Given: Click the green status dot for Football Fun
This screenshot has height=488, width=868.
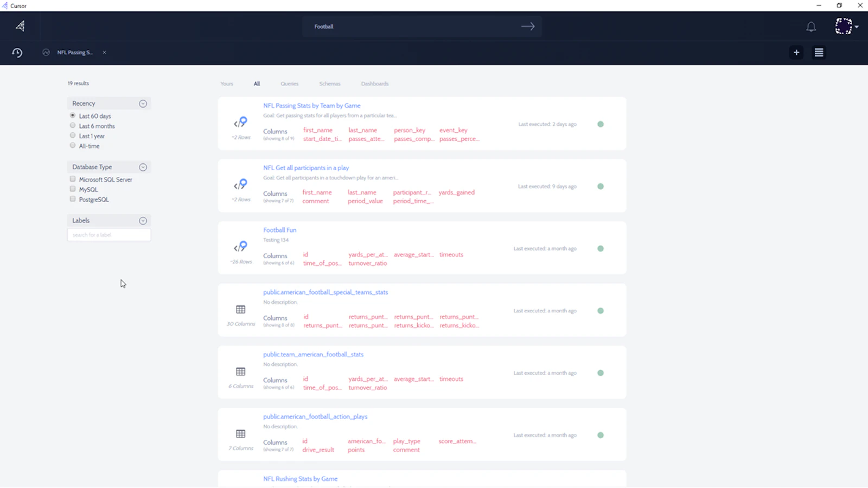Looking at the screenshot, I should point(601,248).
